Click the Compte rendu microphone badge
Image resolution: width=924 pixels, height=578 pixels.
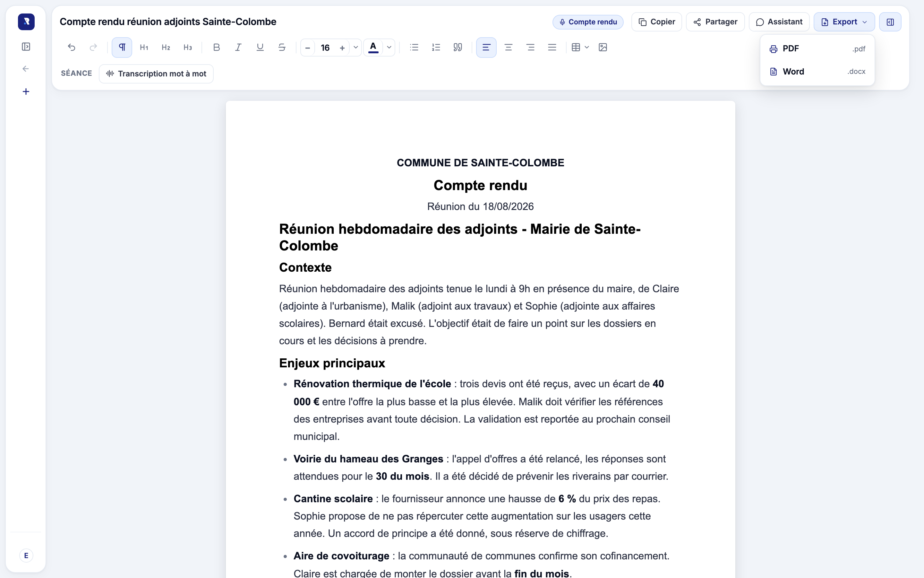tap(588, 22)
